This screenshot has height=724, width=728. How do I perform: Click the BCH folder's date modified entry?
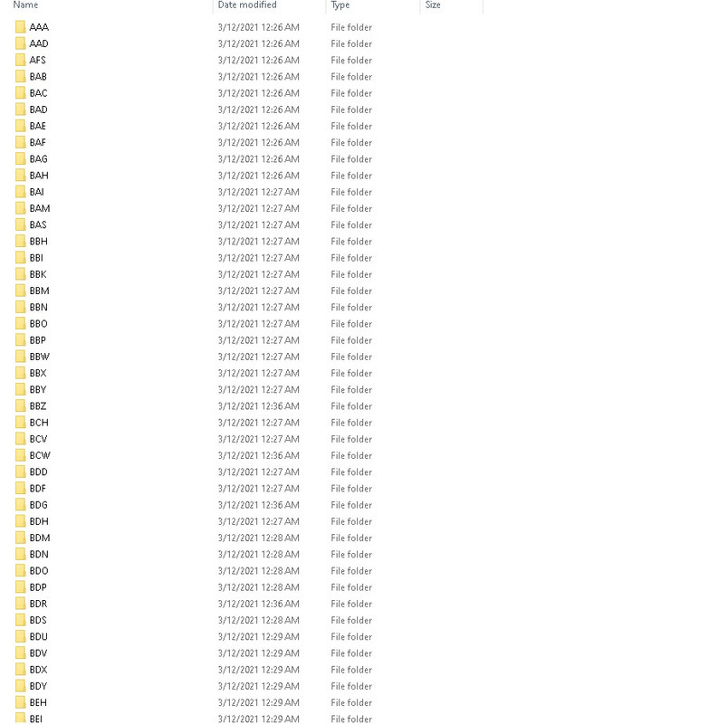259,423
